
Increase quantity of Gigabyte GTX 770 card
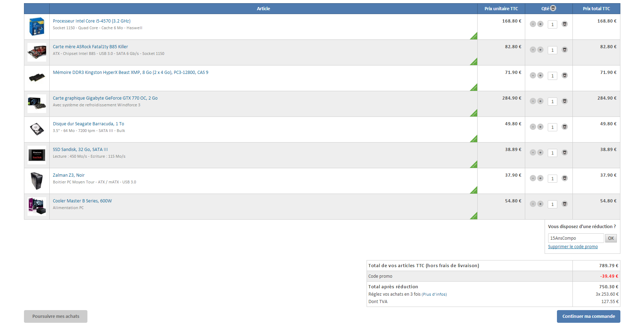click(x=540, y=101)
